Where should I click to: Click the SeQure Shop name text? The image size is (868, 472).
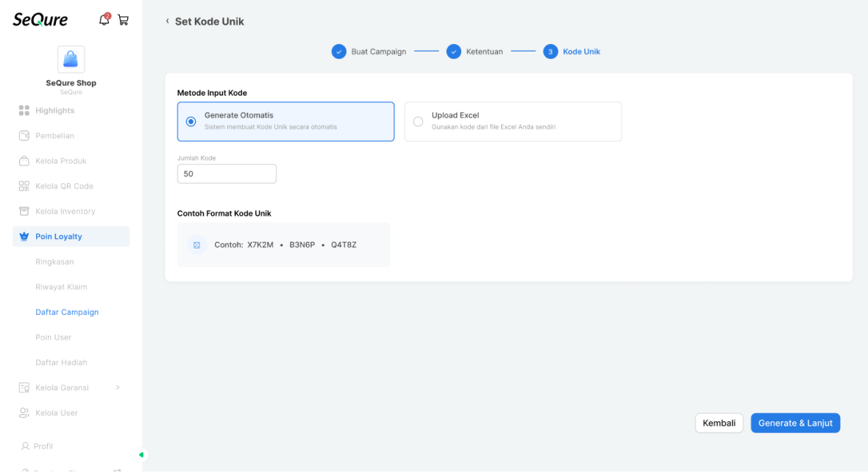tap(71, 83)
